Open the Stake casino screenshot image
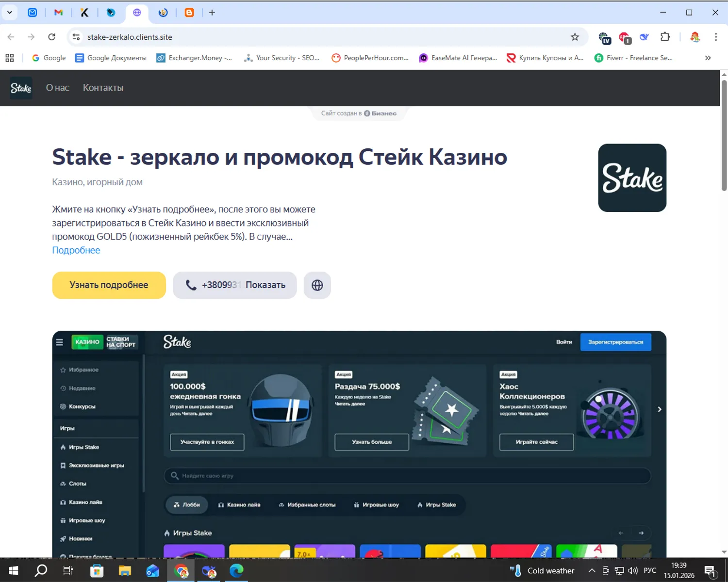The width and height of the screenshot is (728, 582). point(359,444)
